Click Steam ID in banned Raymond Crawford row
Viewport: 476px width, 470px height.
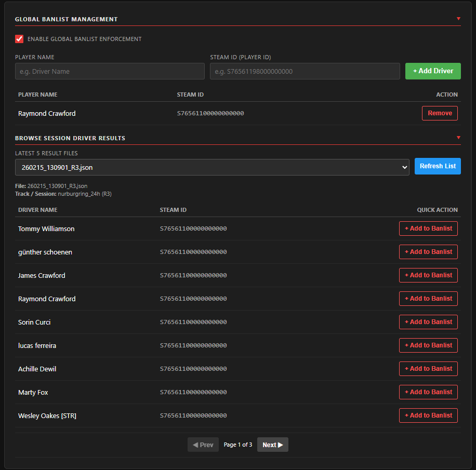tap(210, 113)
